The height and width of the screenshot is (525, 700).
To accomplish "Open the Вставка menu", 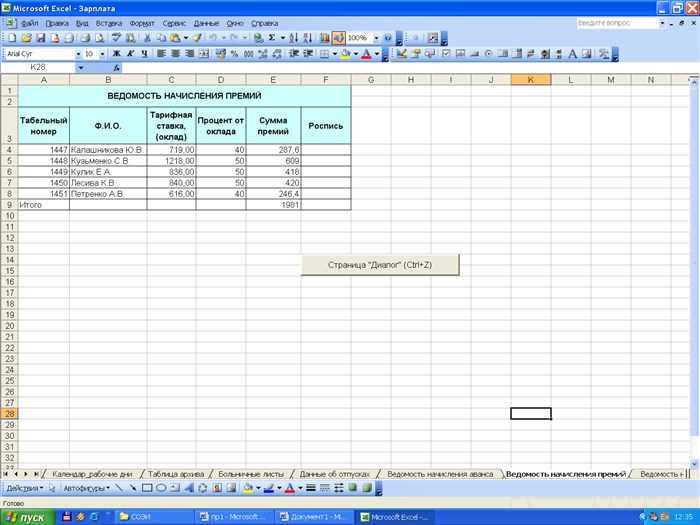I will (x=108, y=23).
